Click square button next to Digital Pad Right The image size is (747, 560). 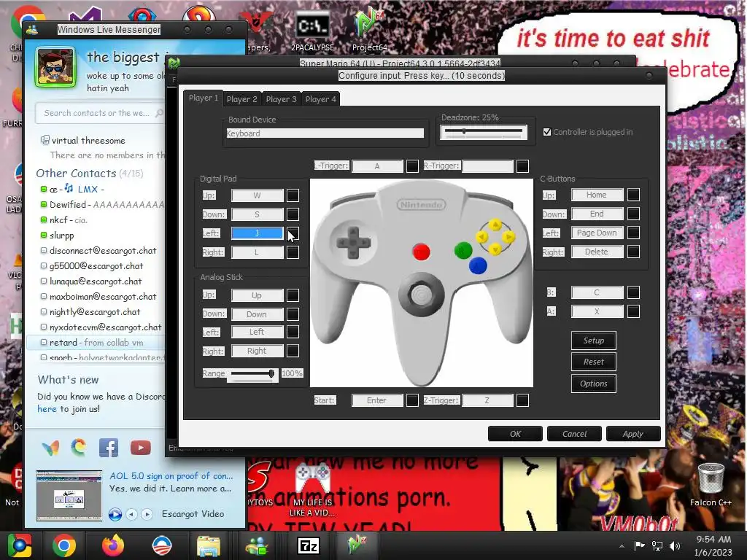pos(293,252)
